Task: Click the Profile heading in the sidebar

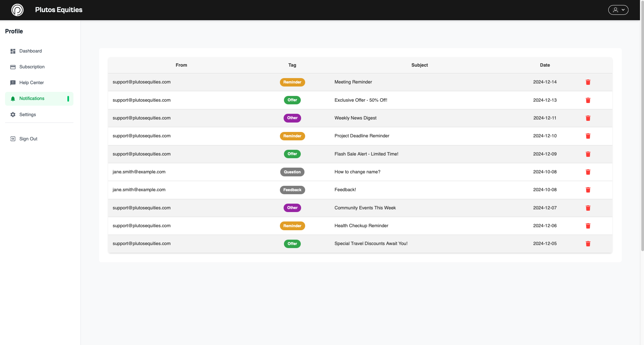Action: pos(14,31)
